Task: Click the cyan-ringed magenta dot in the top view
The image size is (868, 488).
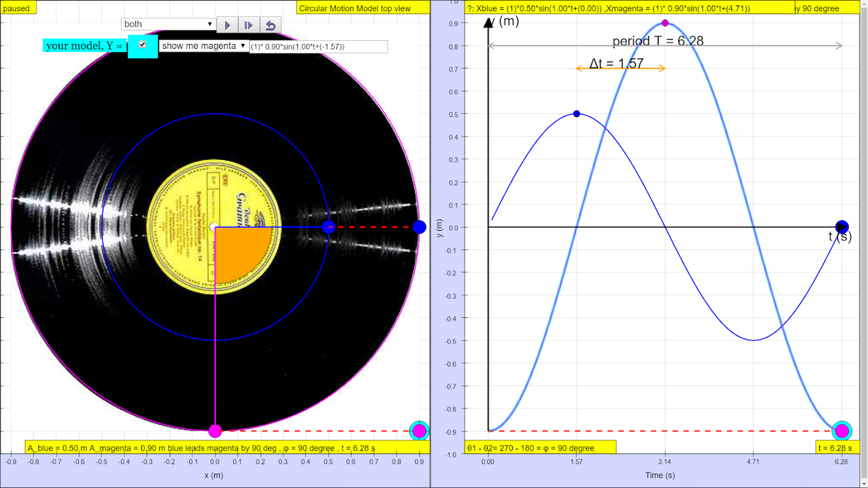Action: pos(419,431)
